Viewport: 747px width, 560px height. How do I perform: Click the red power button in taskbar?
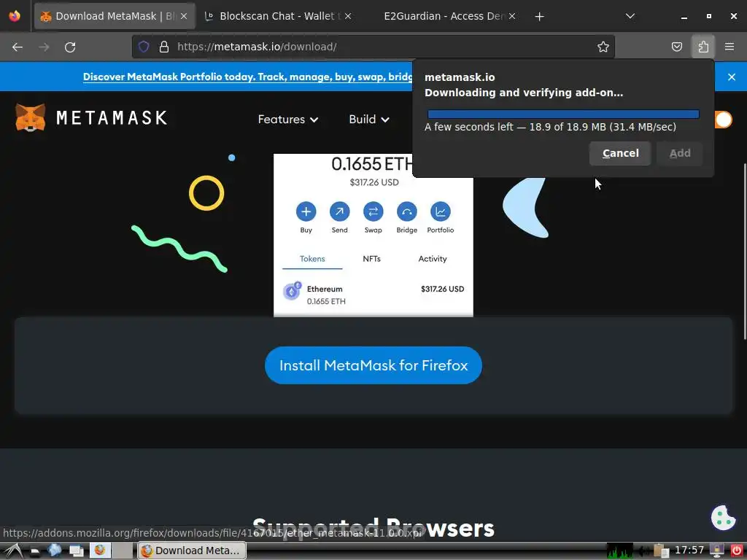(736, 551)
